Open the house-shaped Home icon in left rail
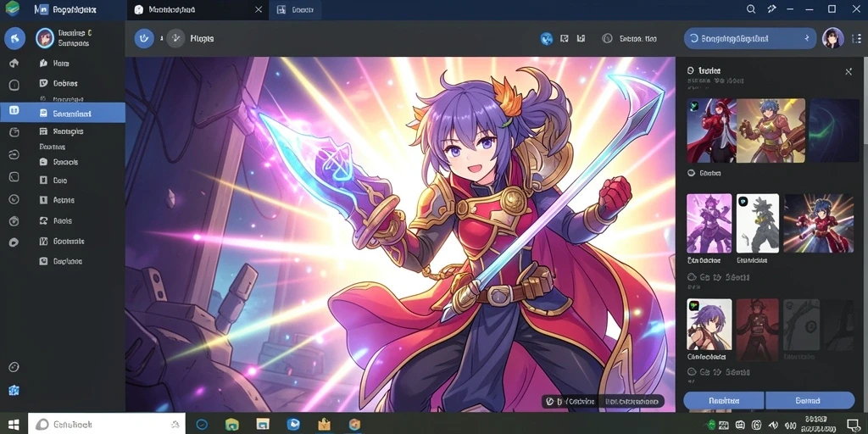The height and width of the screenshot is (434, 868). tap(14, 63)
